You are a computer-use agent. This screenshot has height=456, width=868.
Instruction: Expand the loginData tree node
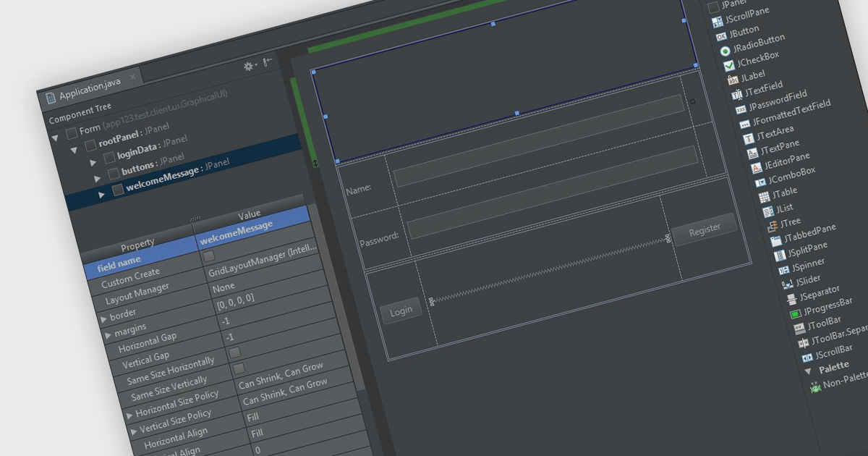point(93,162)
